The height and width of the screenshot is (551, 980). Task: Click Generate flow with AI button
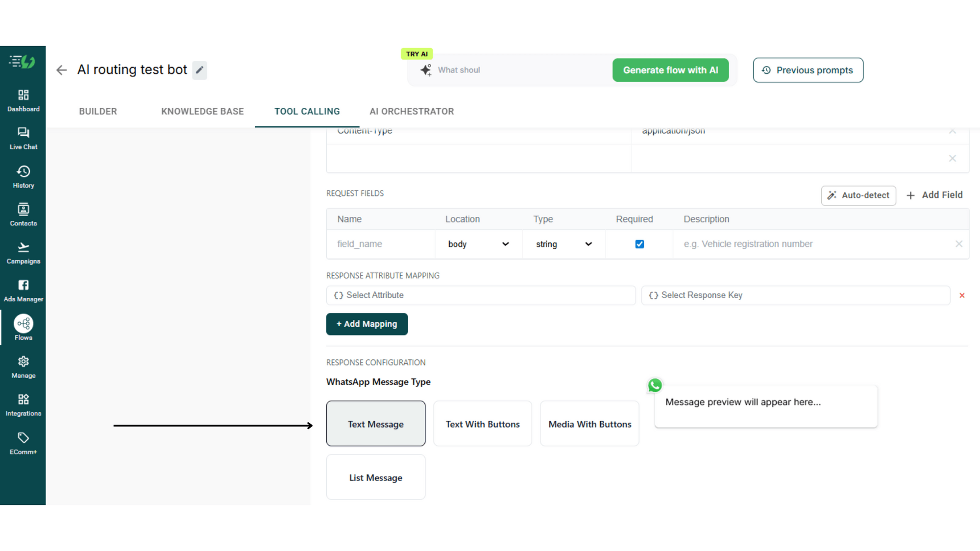point(670,70)
